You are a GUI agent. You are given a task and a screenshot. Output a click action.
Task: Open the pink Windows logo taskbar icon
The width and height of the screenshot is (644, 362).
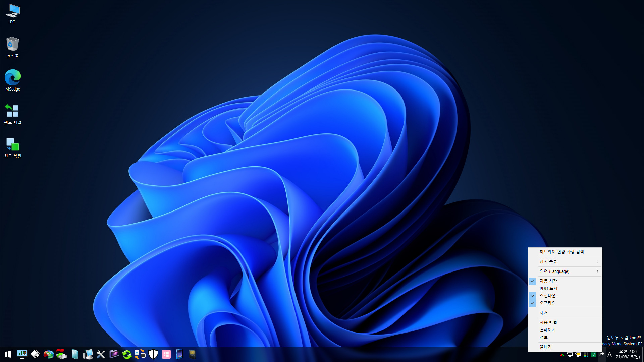pos(166,354)
